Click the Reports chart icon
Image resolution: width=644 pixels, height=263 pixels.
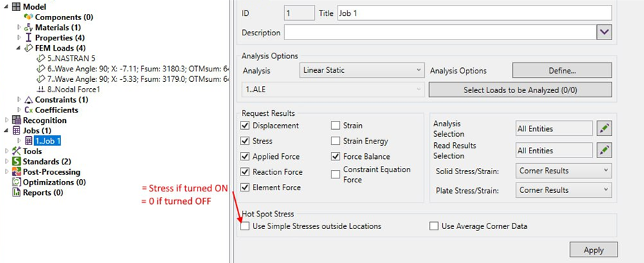[17, 192]
